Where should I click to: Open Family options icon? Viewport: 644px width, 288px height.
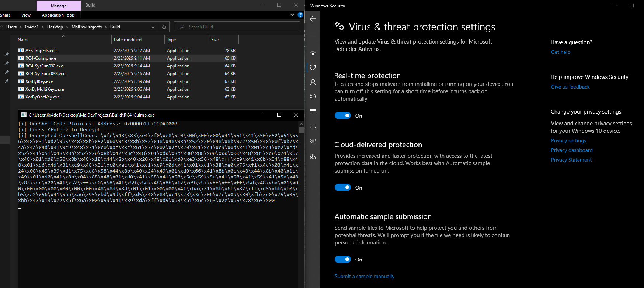(x=313, y=156)
